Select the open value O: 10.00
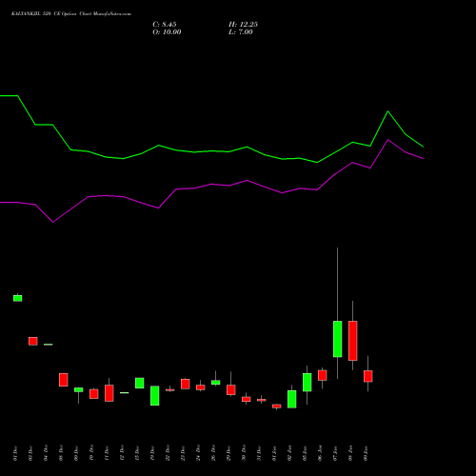The width and height of the screenshot is (476, 476). [167, 32]
